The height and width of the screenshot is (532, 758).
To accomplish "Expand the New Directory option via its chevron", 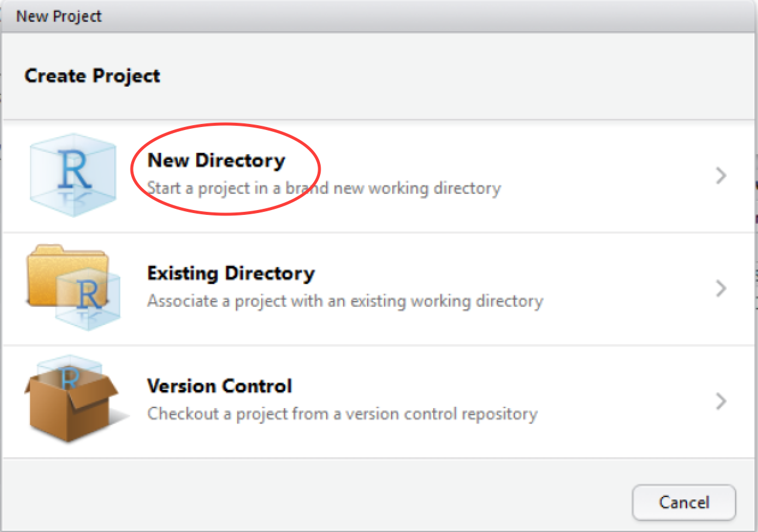I will click(721, 176).
